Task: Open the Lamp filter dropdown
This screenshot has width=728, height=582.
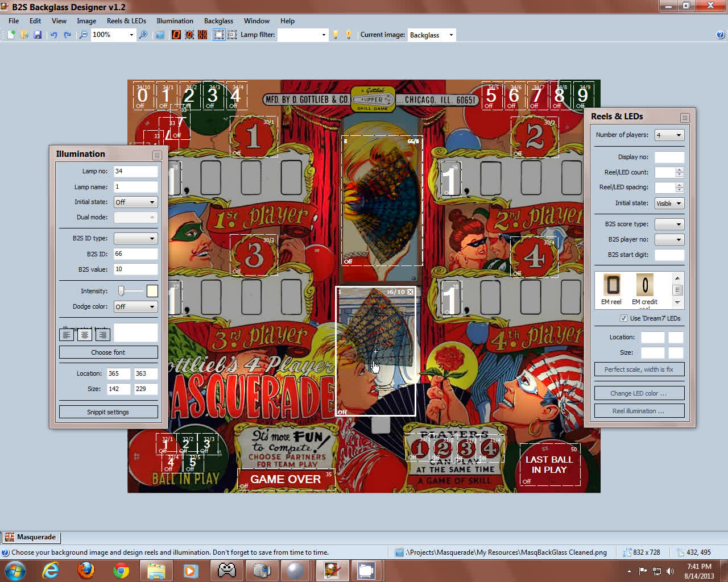Action: [x=324, y=35]
